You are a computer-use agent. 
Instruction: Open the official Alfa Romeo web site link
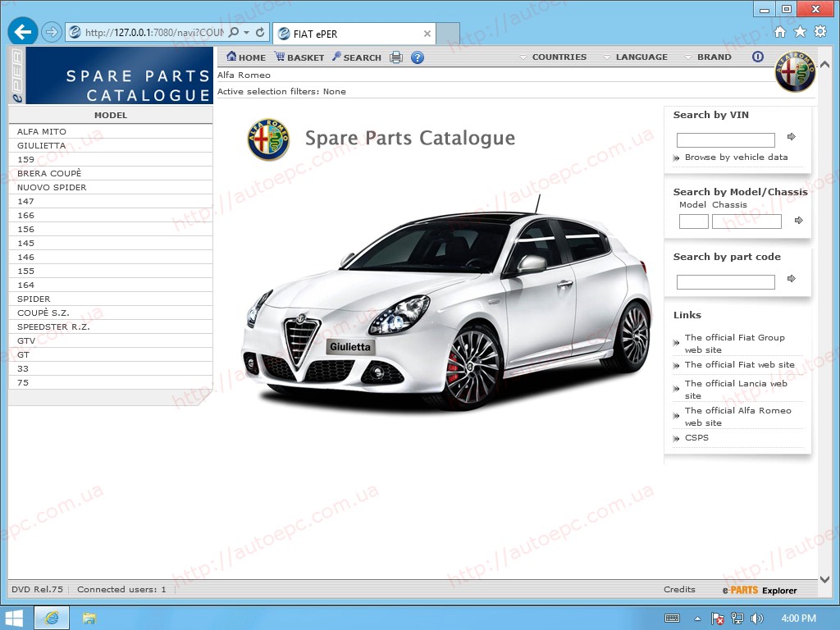click(737, 417)
